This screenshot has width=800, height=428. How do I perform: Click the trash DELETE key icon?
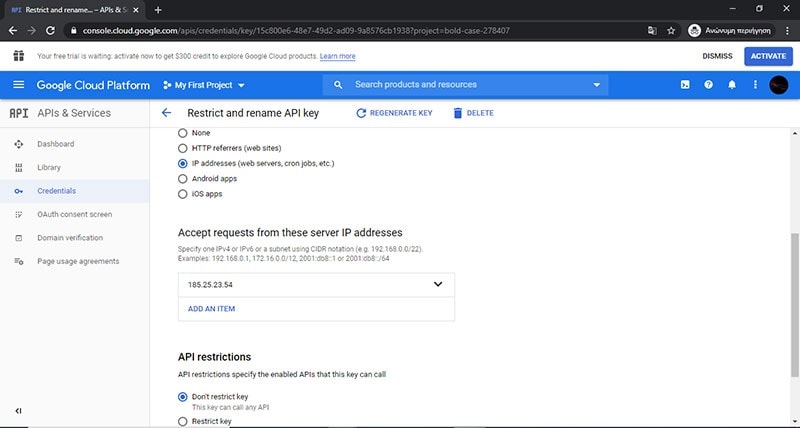458,113
